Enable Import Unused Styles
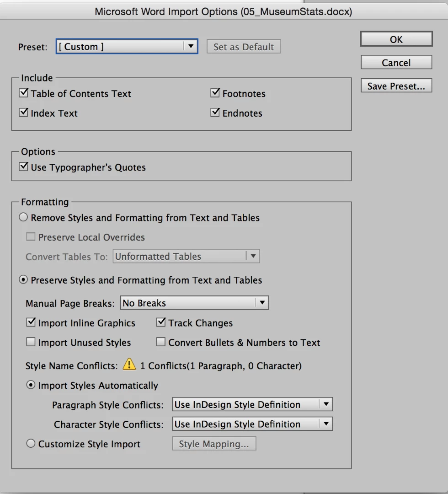Screen dimensions: 448x494 [x=31, y=342]
